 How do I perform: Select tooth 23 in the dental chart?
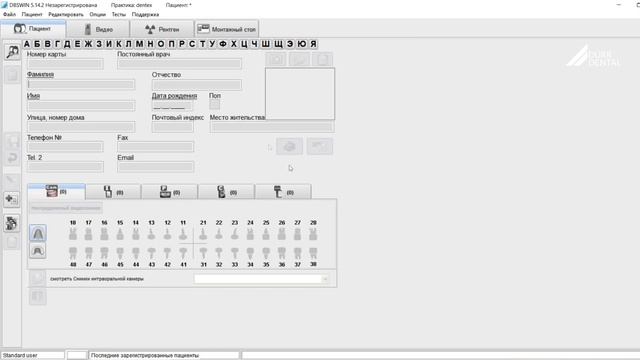tap(234, 234)
